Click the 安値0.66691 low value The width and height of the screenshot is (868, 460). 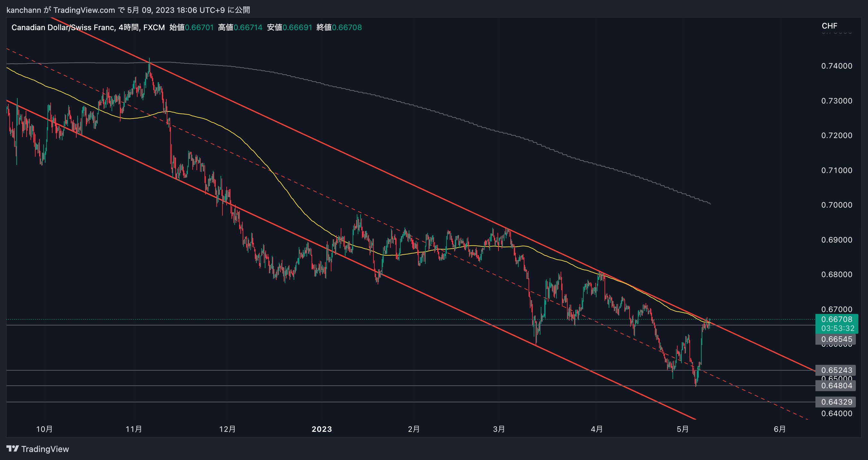tap(289, 27)
